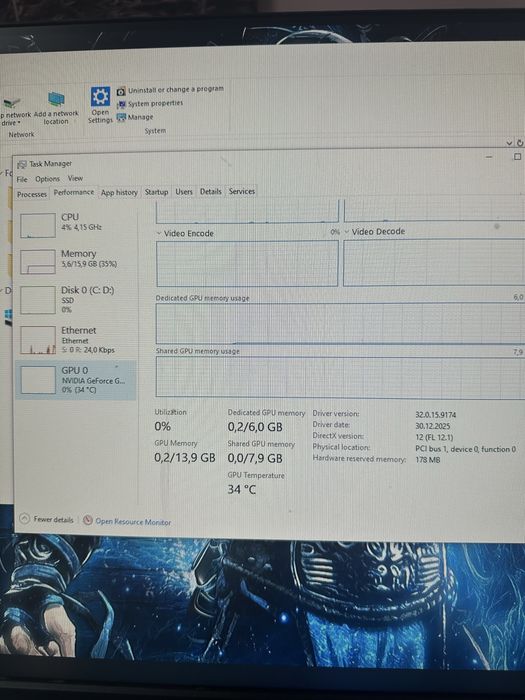Click the Video Encode graph area
Screen dimensions: 525x700
[247, 263]
